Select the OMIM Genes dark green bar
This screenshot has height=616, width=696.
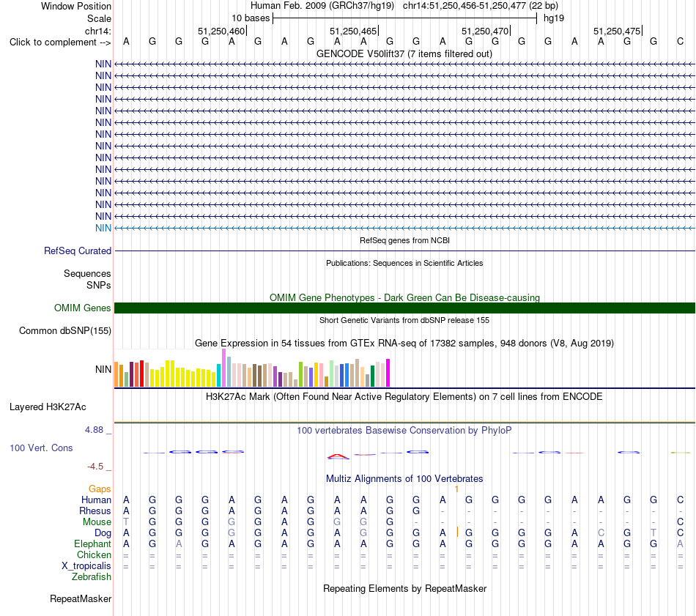point(404,308)
